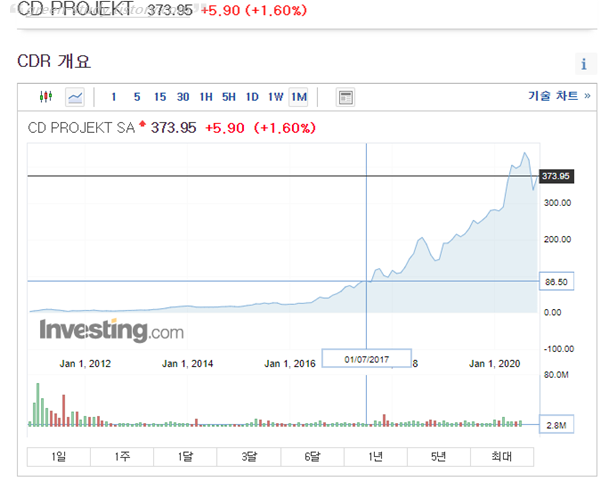Click the 300.00 price axis label

558,203
